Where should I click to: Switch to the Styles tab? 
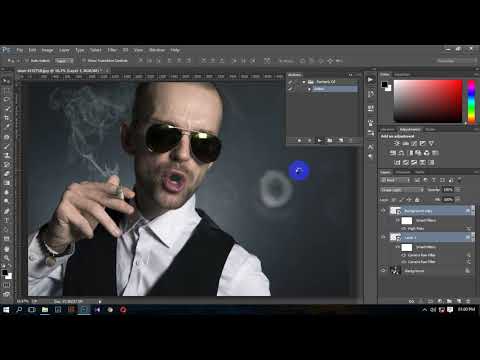430,129
